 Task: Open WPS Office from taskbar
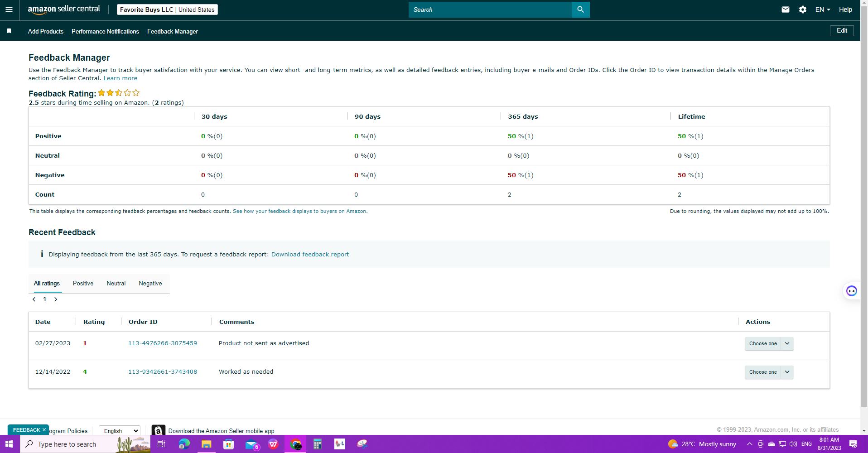pos(273,444)
